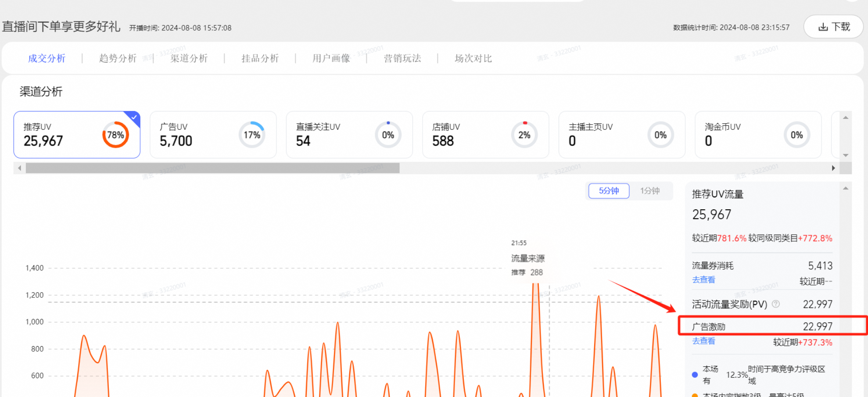The width and height of the screenshot is (868, 397).
Task: Select the 店铺UV channel card
Action: [486, 135]
